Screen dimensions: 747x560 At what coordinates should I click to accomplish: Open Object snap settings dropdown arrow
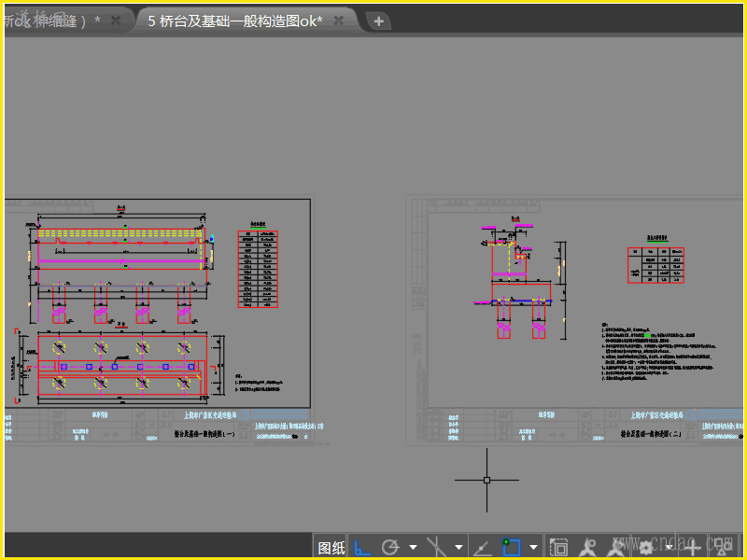(533, 548)
